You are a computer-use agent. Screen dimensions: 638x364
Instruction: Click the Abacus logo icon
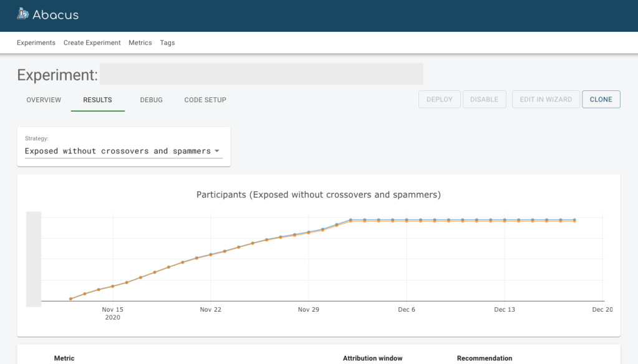(x=23, y=14)
